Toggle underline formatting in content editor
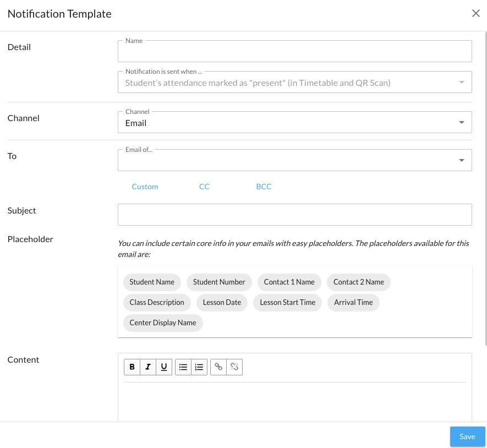The height and width of the screenshot is (448, 487). click(164, 367)
